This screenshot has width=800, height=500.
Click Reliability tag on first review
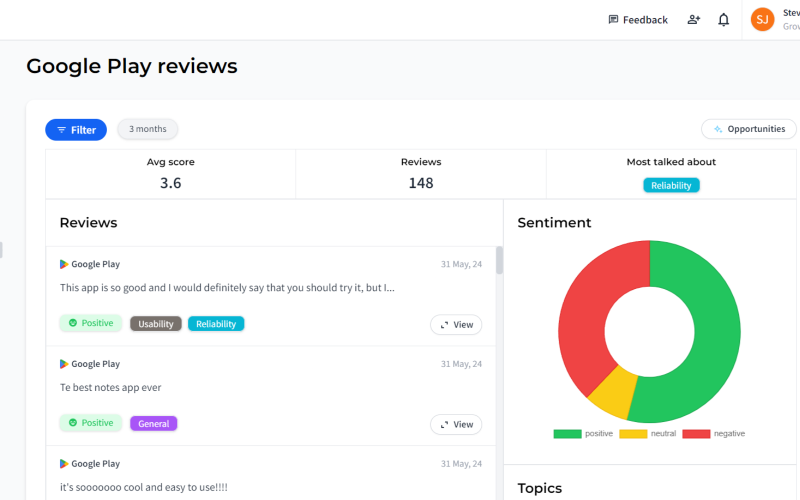point(216,324)
